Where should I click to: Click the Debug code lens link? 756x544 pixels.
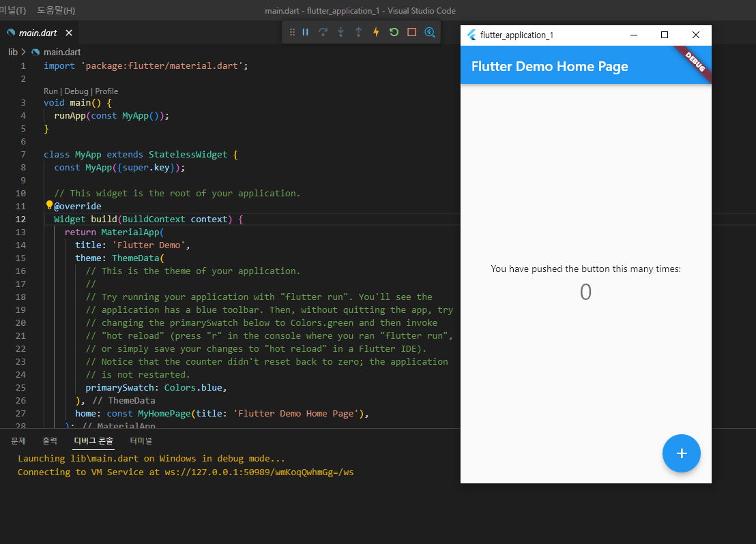click(76, 91)
